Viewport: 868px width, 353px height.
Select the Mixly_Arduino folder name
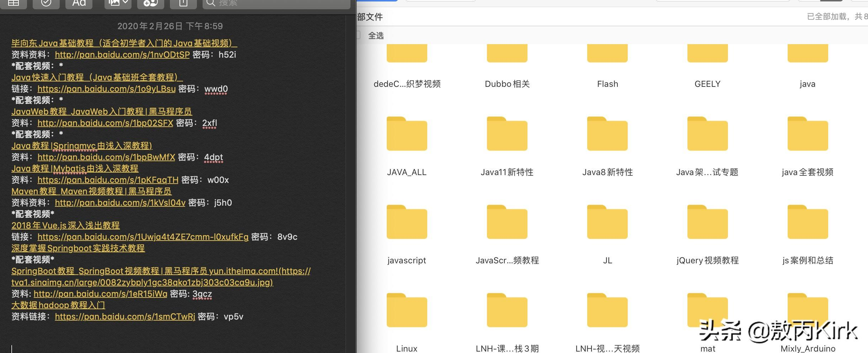pos(808,348)
